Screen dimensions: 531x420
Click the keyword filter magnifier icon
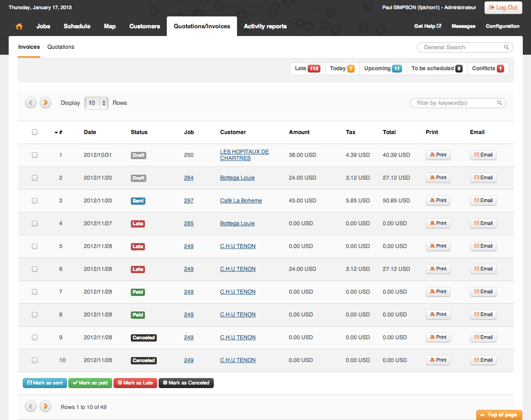[x=500, y=103]
